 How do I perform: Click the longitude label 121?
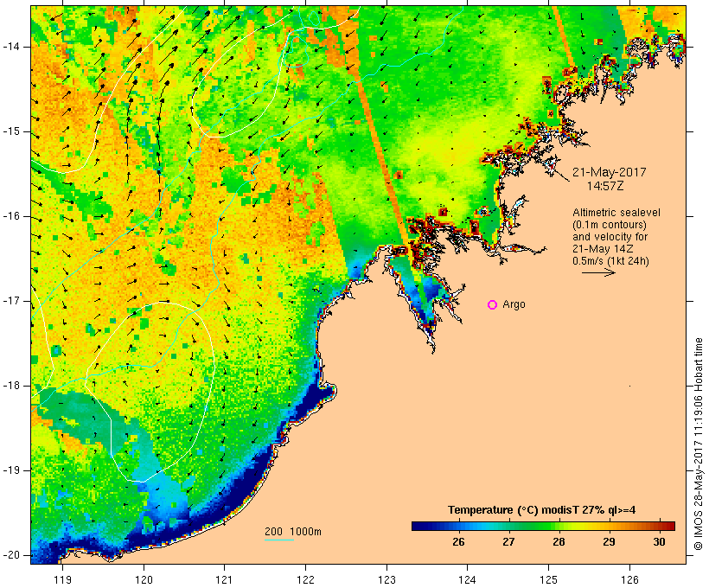(224, 579)
